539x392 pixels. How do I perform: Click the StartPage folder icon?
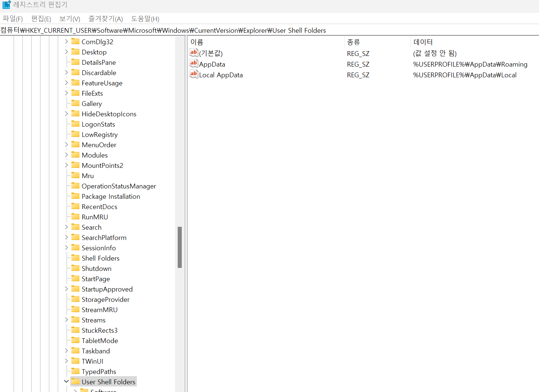coord(75,278)
